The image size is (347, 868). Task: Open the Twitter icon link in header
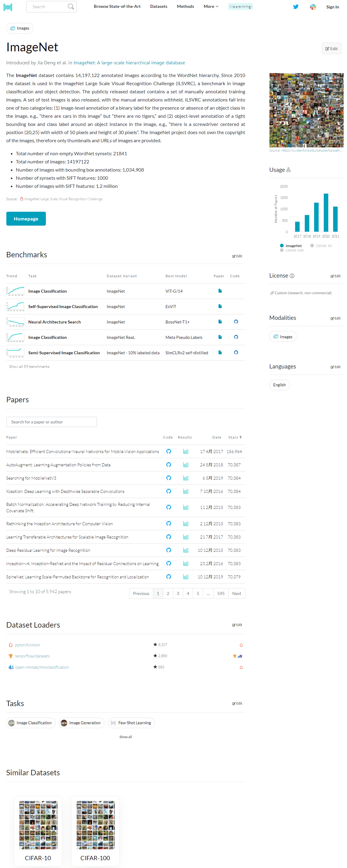pos(295,7)
